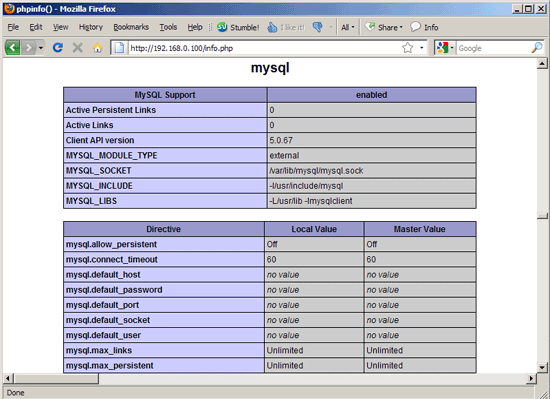The image size is (550, 399).
Task: Click the Stumble! toolbar button
Action: [238, 27]
